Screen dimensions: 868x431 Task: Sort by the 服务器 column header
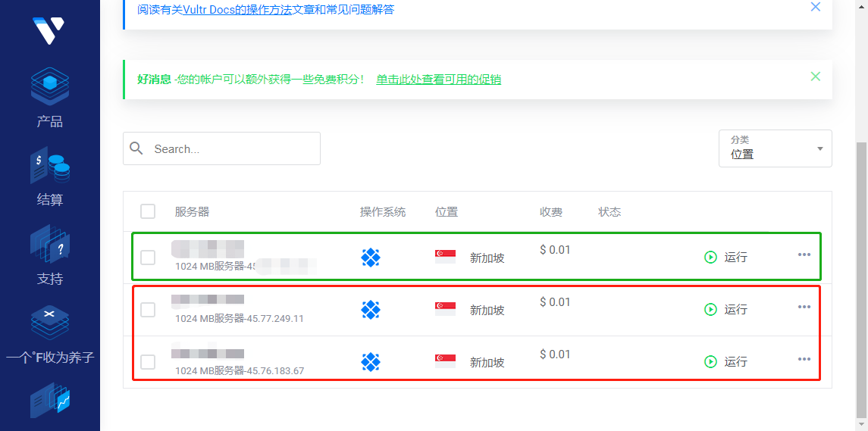pyautogui.click(x=192, y=212)
